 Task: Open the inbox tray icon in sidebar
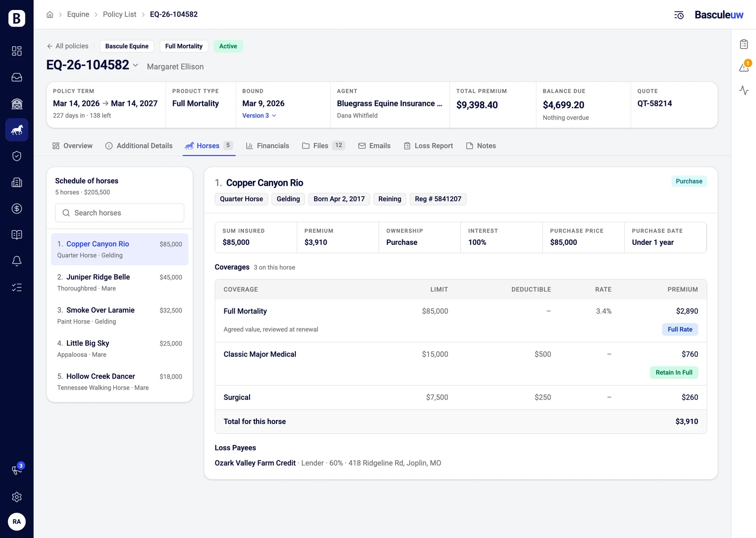17,78
